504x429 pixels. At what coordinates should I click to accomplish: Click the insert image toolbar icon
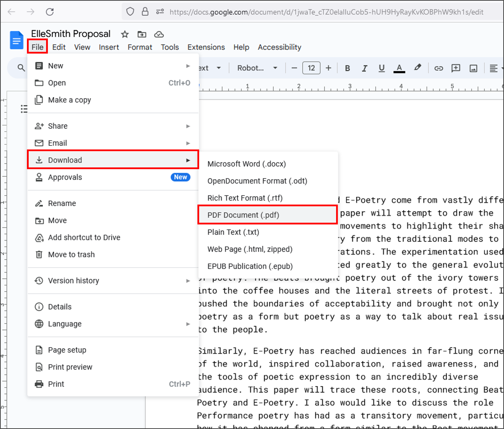(x=473, y=68)
